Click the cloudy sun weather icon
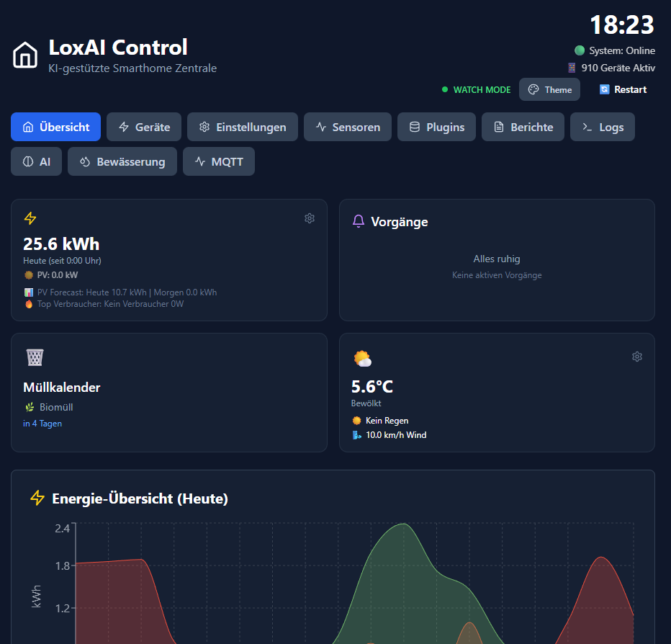The height and width of the screenshot is (644, 671). tap(362, 359)
